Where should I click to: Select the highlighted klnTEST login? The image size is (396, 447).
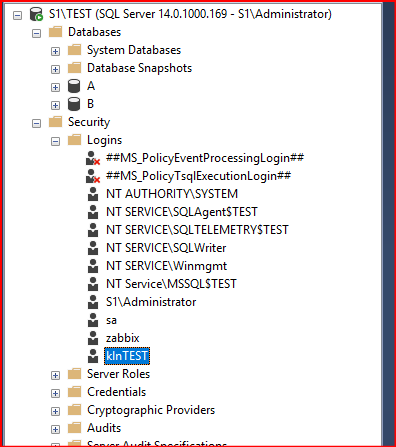click(127, 356)
